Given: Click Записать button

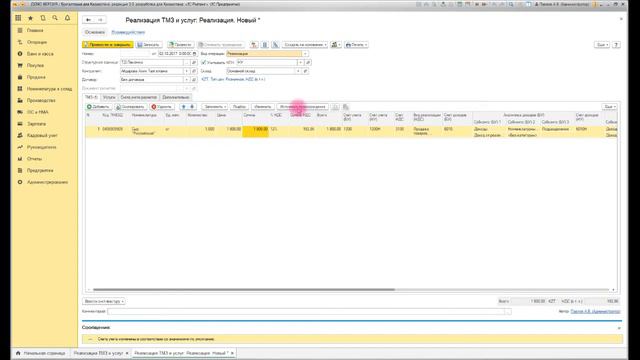Looking at the screenshot, I should pos(149,44).
